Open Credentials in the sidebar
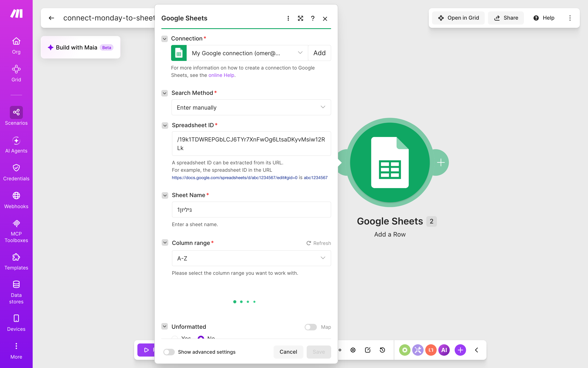The image size is (588, 368). (x=16, y=173)
